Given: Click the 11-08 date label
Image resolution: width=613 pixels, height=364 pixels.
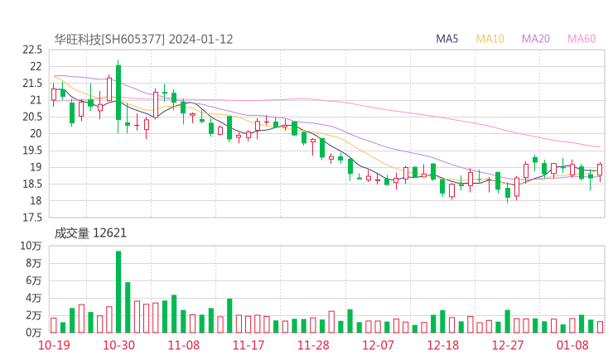Looking at the screenshot, I should point(183,345).
